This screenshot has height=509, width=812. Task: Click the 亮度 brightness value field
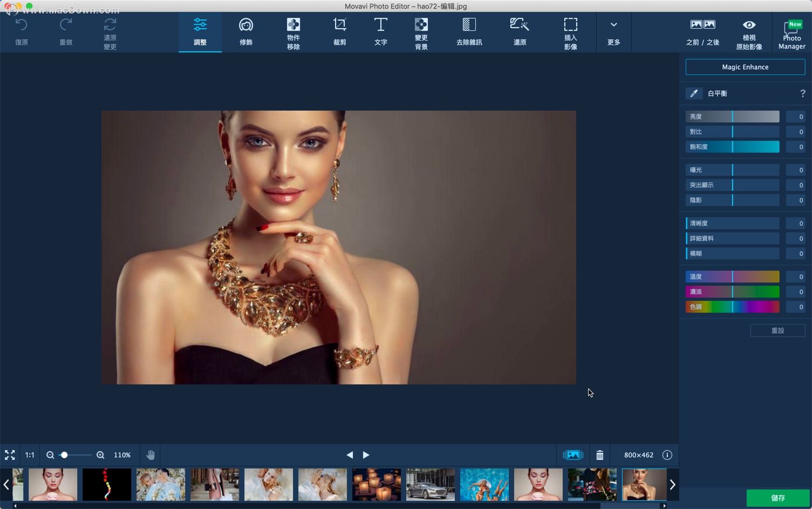point(795,116)
